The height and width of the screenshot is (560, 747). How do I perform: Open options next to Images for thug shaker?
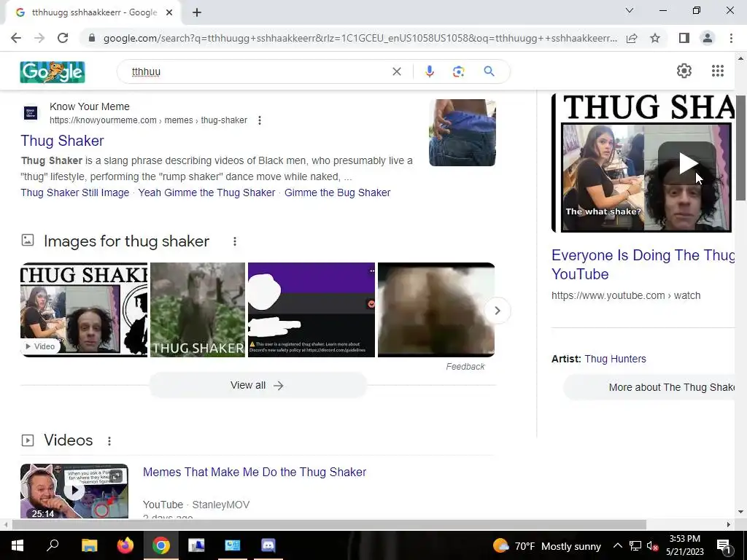[x=234, y=241]
